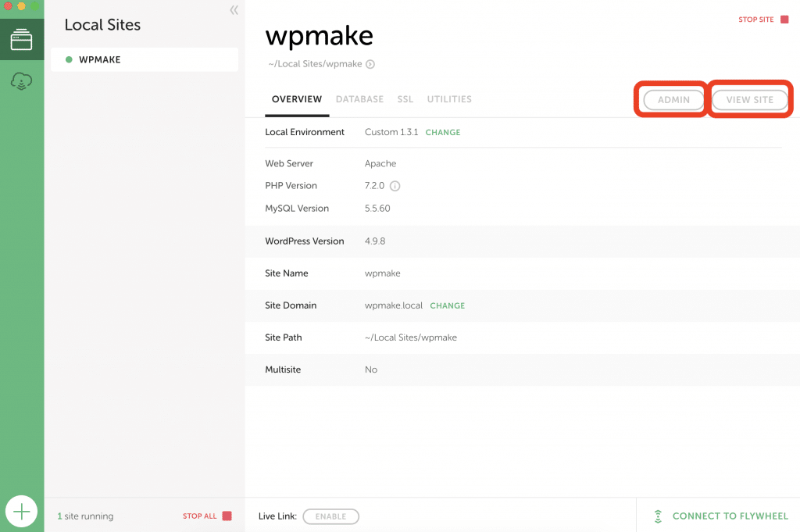Click the red Stop Site square icon
This screenshot has height=532, width=800.
coord(784,20)
